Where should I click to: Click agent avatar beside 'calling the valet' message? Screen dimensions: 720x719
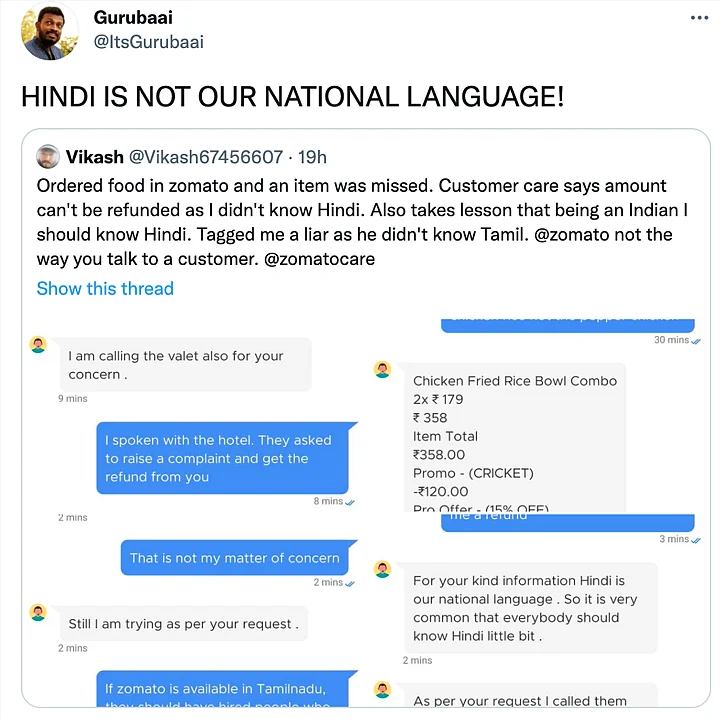coord(38,345)
